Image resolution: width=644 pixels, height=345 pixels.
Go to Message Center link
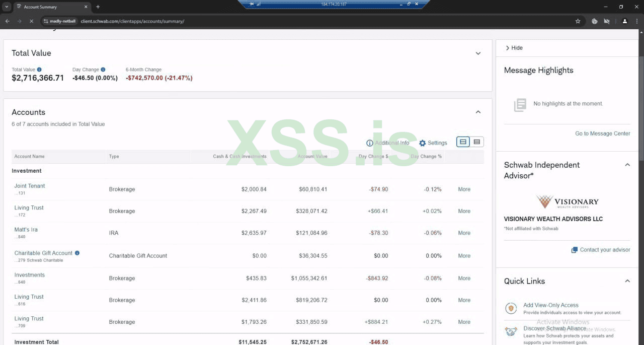click(603, 133)
